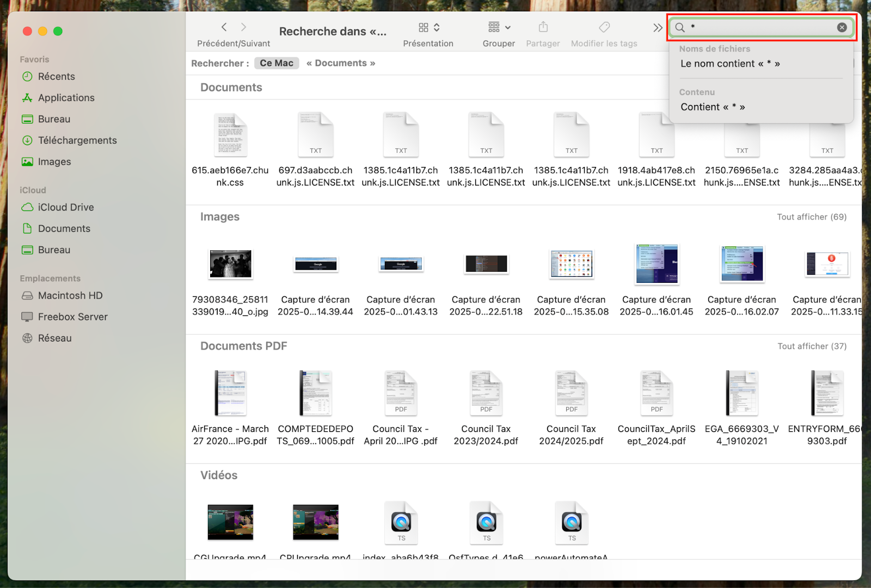This screenshot has width=871, height=588.
Task: Go forward with the Suivant arrow
Action: click(x=243, y=27)
